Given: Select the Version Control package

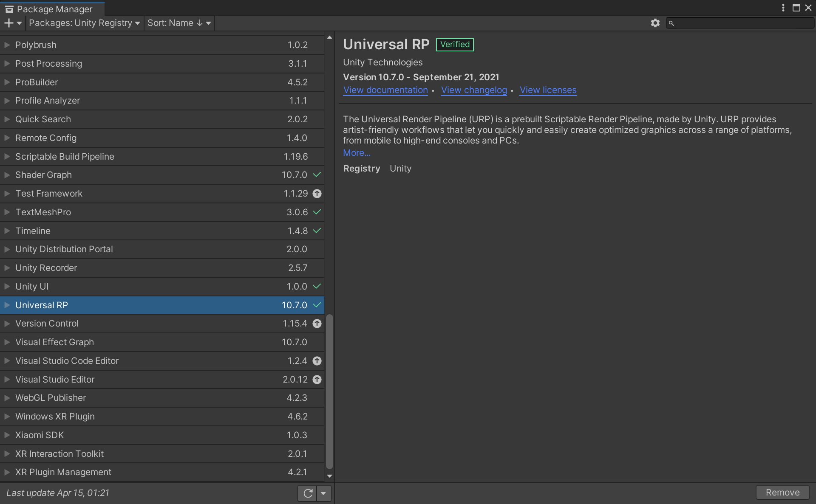Looking at the screenshot, I should click(x=162, y=324).
